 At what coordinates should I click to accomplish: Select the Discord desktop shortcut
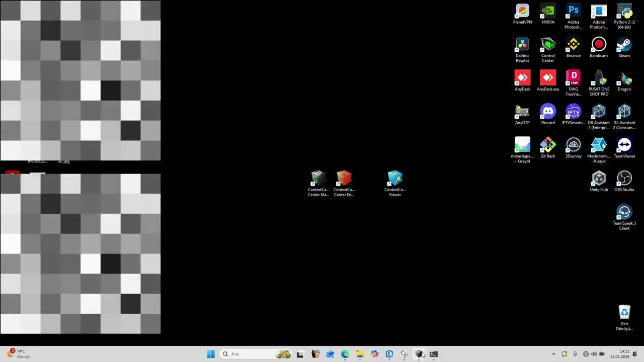(x=548, y=115)
